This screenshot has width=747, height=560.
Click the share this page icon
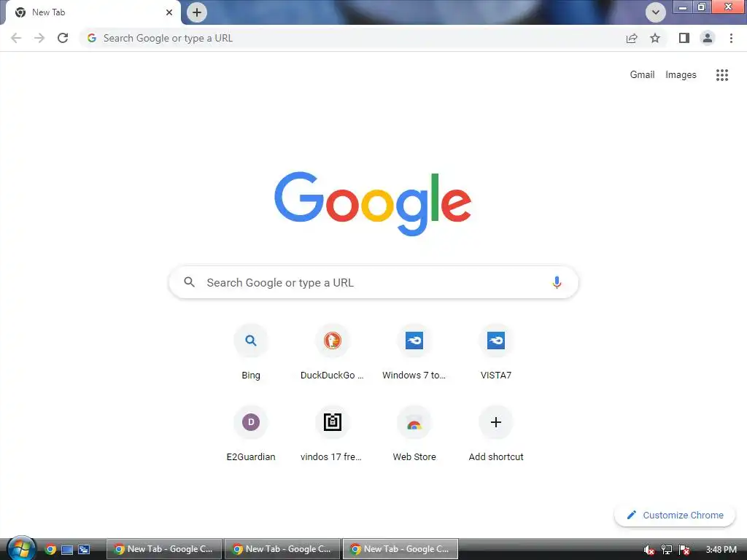(632, 38)
